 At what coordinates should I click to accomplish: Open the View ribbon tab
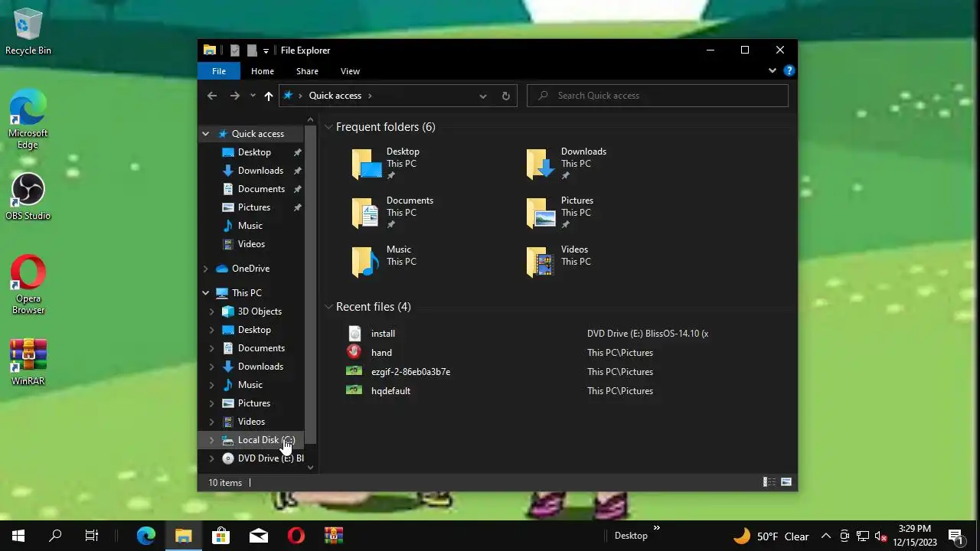coord(350,71)
